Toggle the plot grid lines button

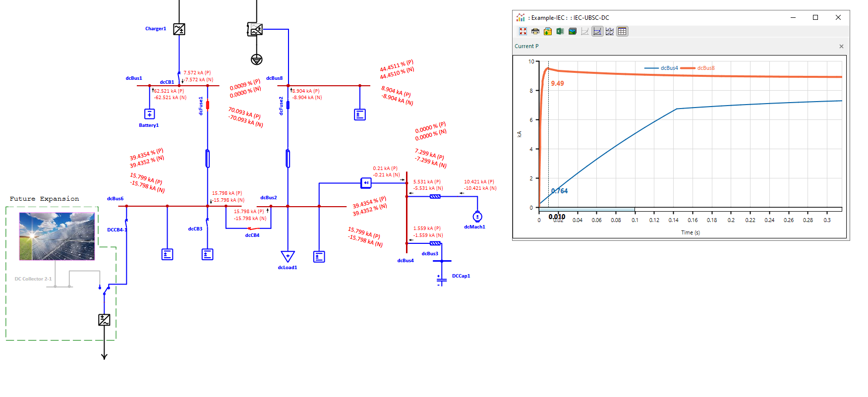[x=622, y=31]
